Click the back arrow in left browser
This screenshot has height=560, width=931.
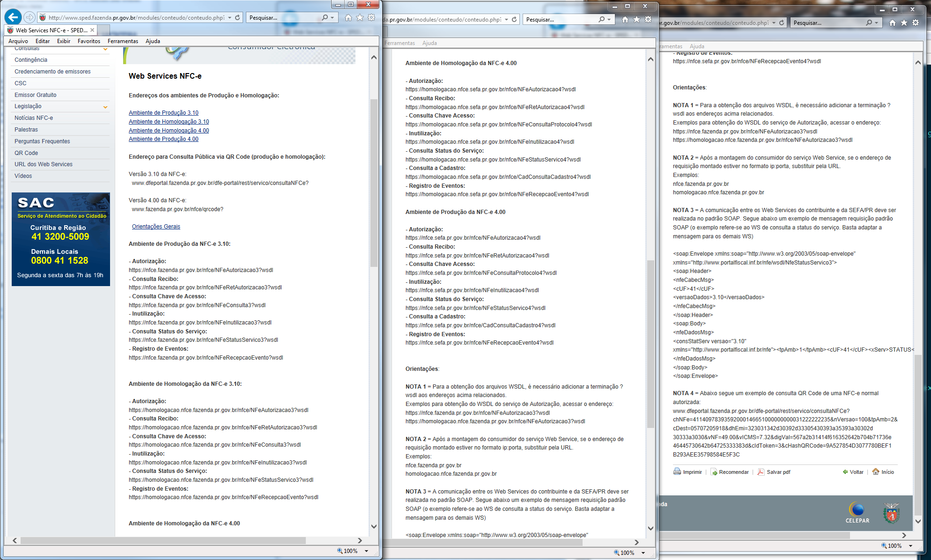coord(13,17)
